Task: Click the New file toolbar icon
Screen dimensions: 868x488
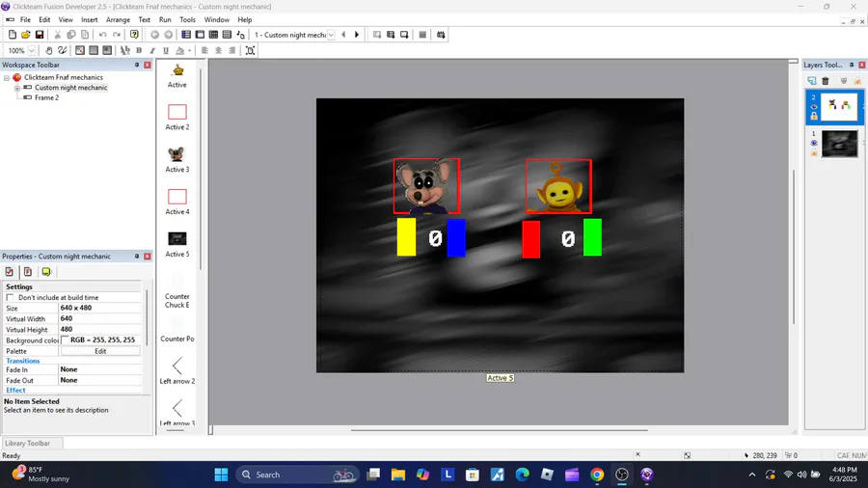Action: point(13,35)
